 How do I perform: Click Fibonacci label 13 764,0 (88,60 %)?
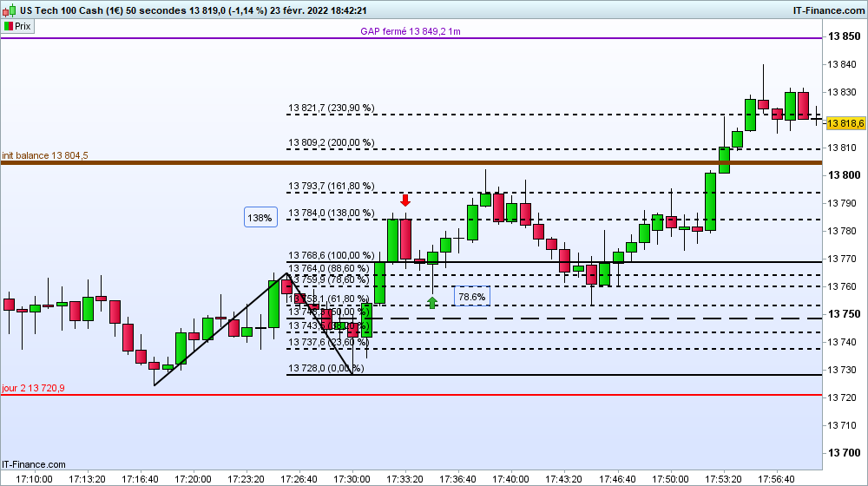coord(328,268)
